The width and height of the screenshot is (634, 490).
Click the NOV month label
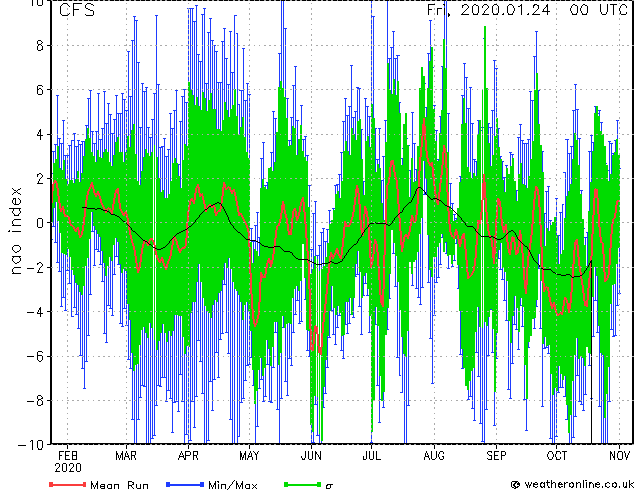619,456
